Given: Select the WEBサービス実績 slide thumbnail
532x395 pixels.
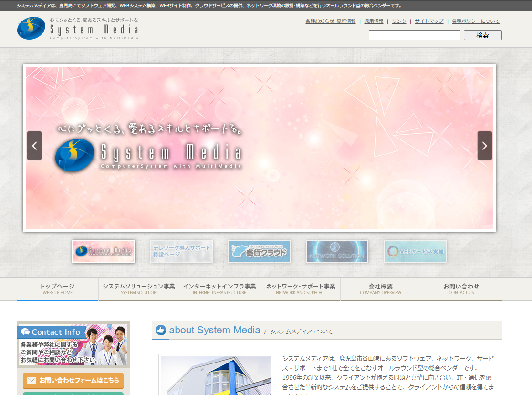Looking at the screenshot, I should pos(415,251).
